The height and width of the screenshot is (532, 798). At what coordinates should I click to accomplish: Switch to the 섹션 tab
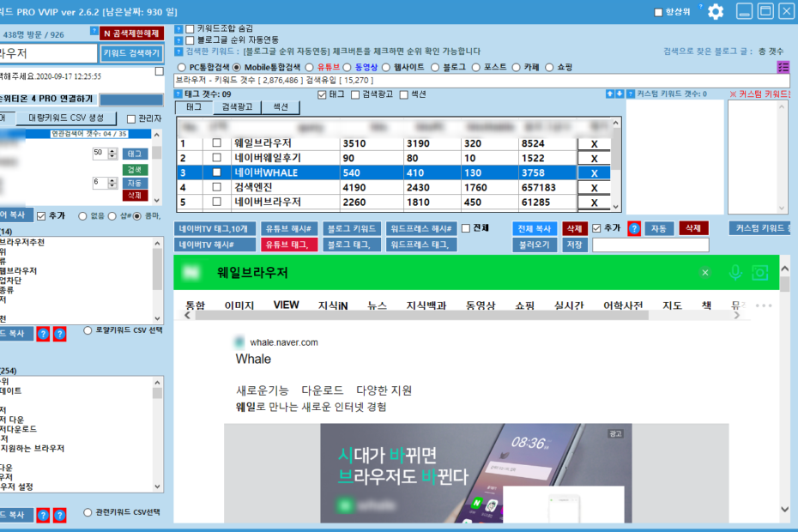(281, 107)
